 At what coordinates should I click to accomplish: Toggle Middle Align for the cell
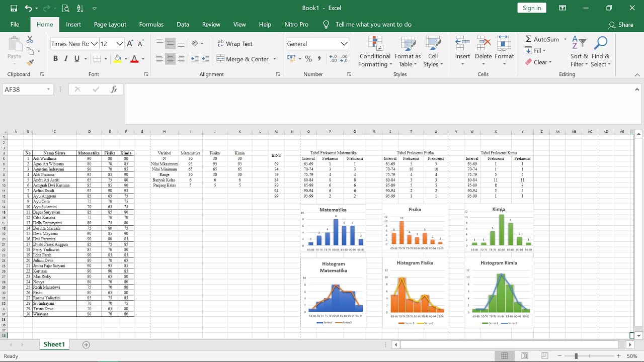click(x=171, y=44)
